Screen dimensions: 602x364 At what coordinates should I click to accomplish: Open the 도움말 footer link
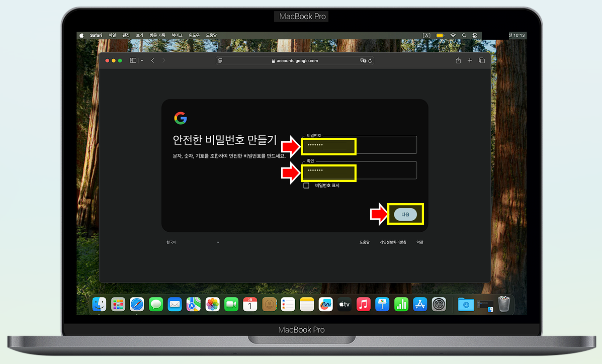click(x=364, y=242)
